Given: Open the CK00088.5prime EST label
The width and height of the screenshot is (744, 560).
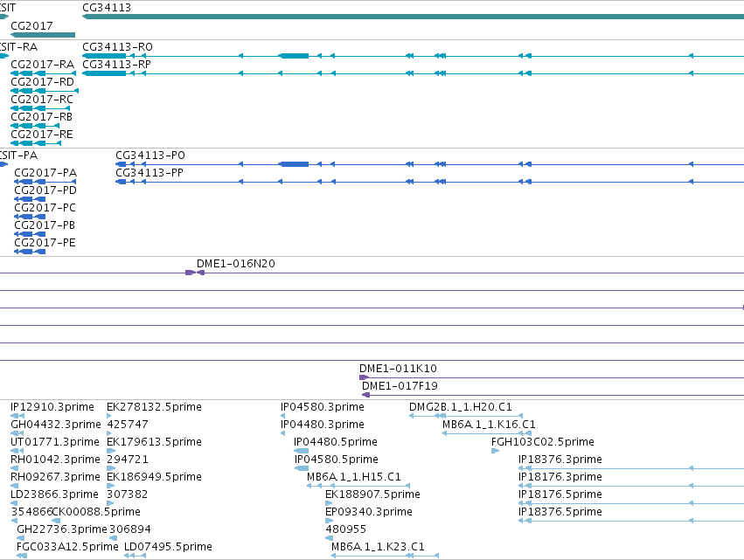Looking at the screenshot, I should point(96,513).
